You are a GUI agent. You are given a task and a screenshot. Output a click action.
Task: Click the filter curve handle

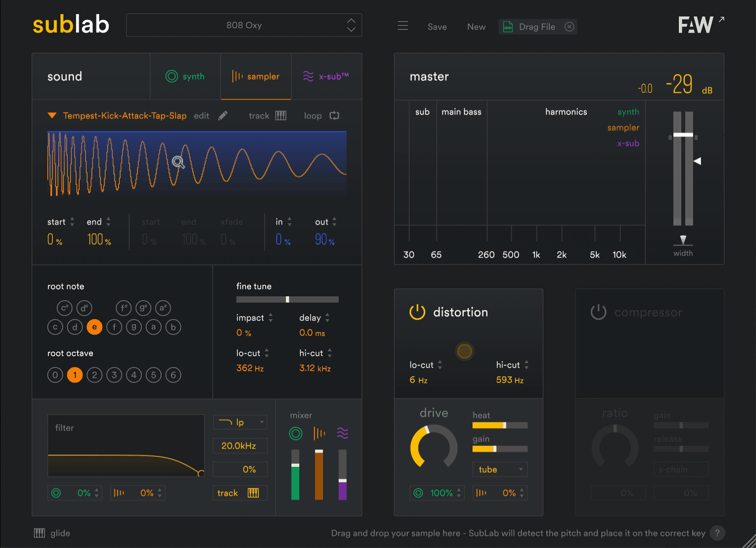click(x=201, y=473)
